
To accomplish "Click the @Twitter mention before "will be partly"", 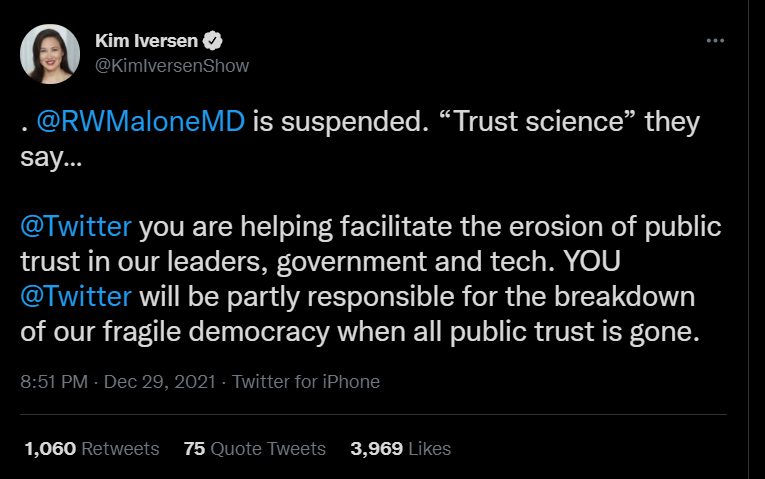I will pyautogui.click(x=76, y=295).
